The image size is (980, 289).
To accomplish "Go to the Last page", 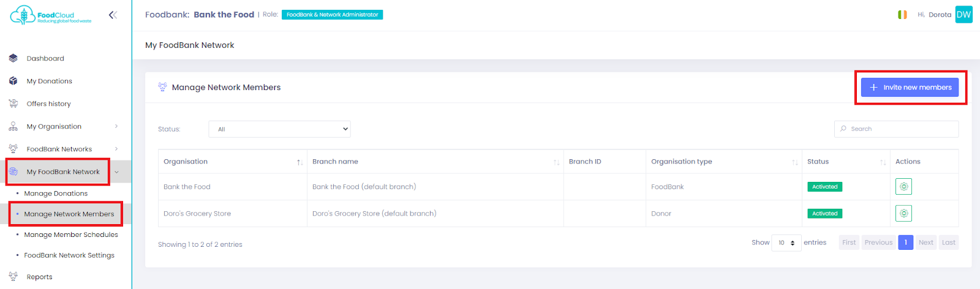I will [x=948, y=242].
